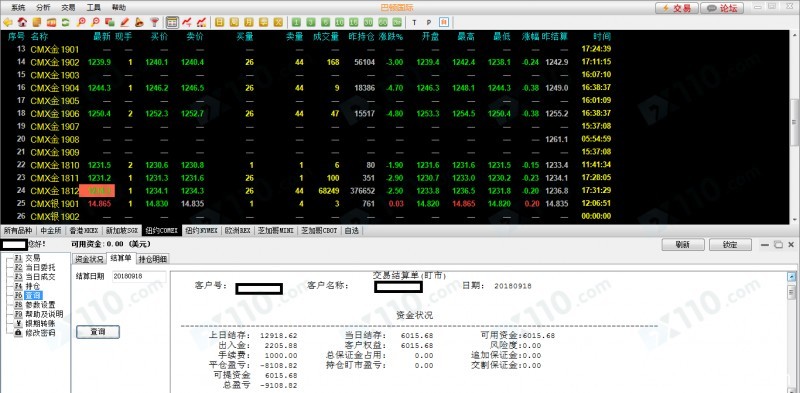
Task: Click the settlement date field '20180918'
Action: (x=139, y=276)
